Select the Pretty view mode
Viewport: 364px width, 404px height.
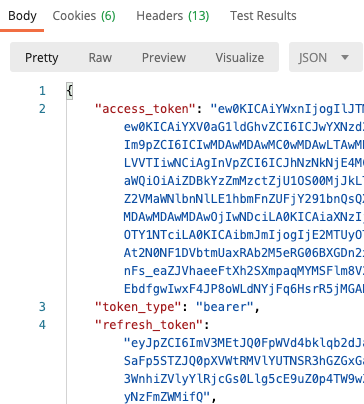coord(42,58)
